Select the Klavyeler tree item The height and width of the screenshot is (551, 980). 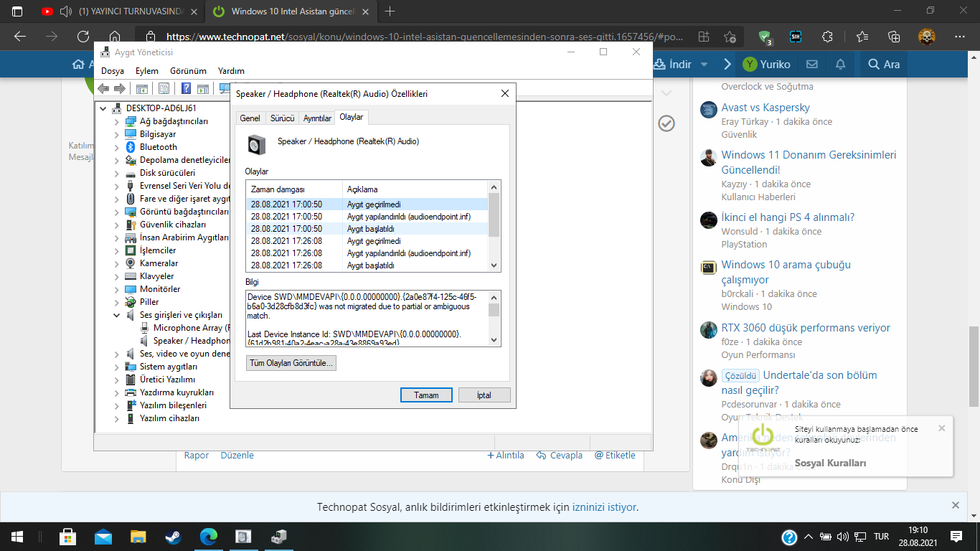(156, 276)
